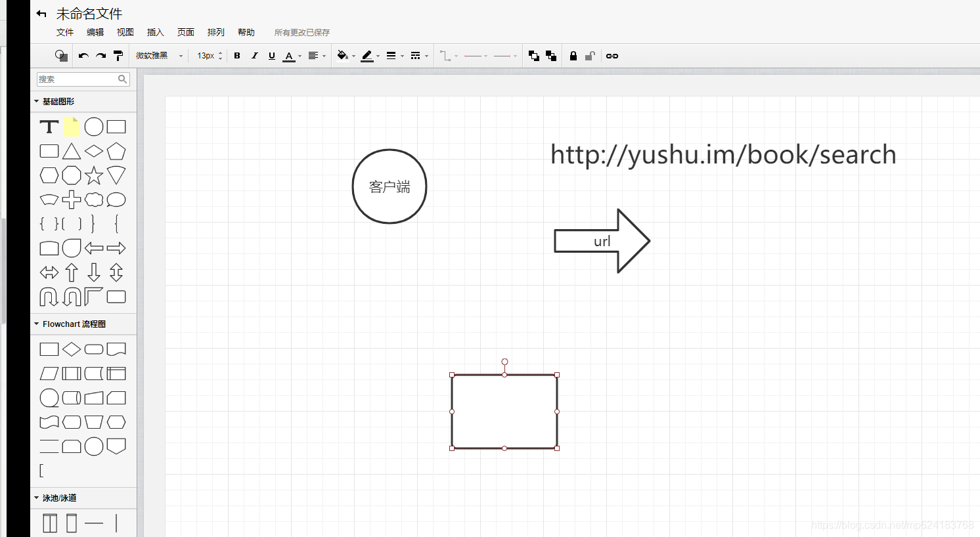Open the text alignment dropdown
The height and width of the screenshot is (537, 980).
pos(317,56)
